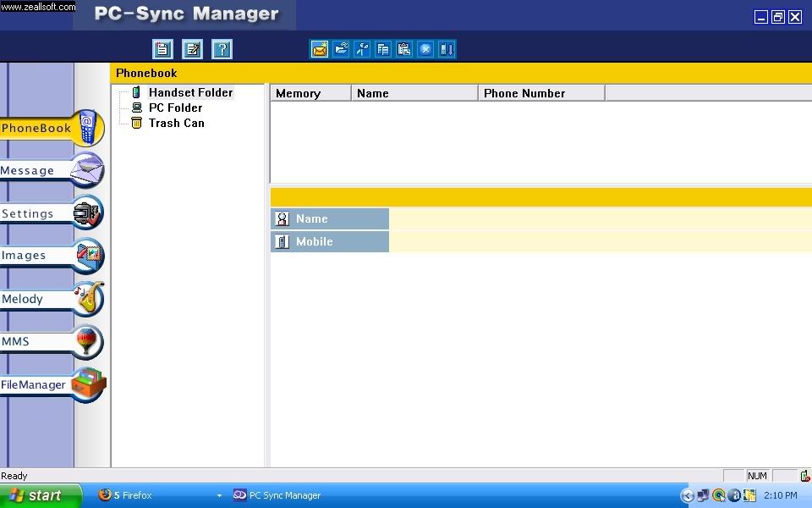The image size is (812, 508).
Task: Switch to the Message section
Action: [x=52, y=170]
